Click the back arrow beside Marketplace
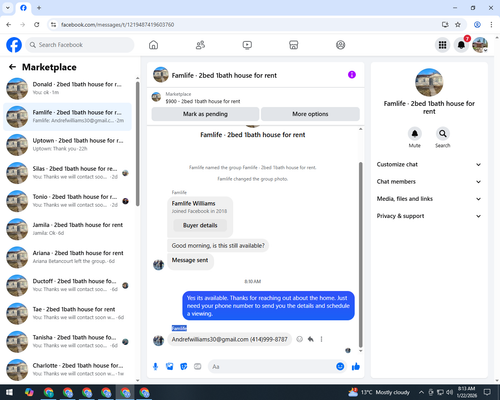500x400 pixels. pyautogui.click(x=12, y=67)
